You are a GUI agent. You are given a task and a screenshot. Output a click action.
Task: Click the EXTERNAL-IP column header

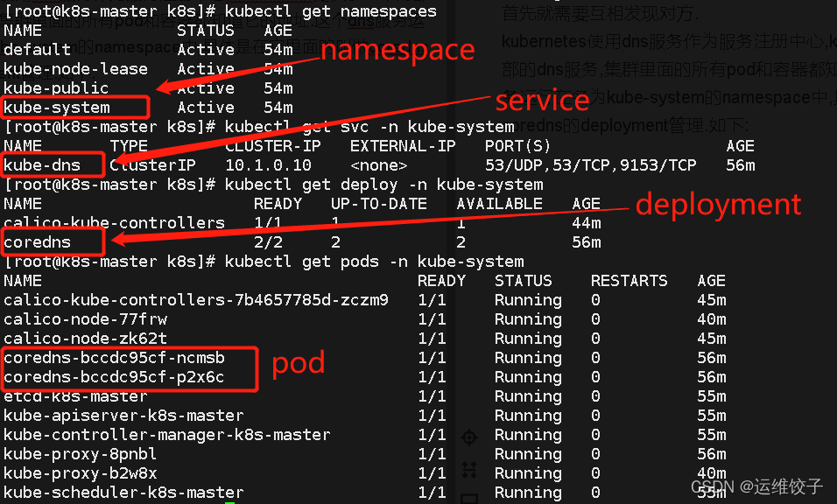[x=403, y=146]
